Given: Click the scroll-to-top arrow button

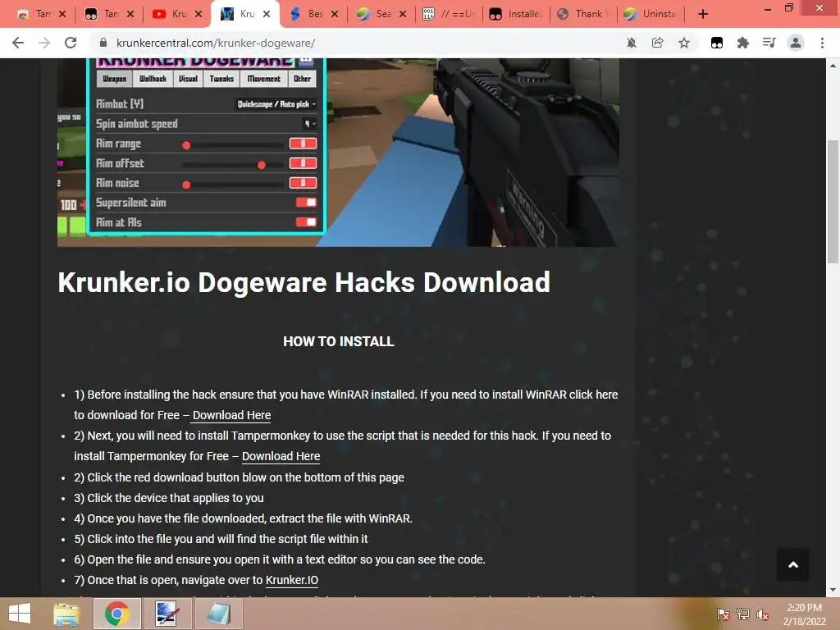Looking at the screenshot, I should 793,564.
